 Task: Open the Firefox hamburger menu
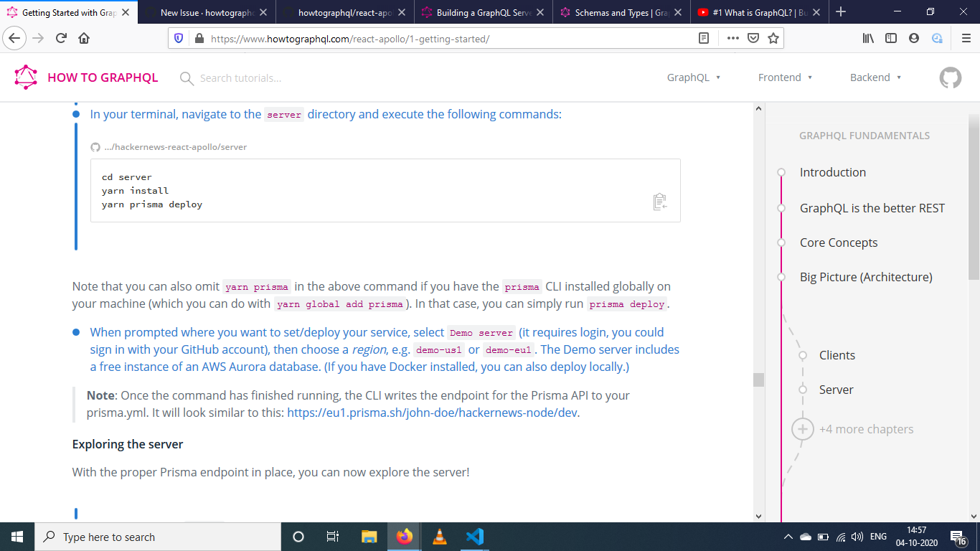pos(965,38)
